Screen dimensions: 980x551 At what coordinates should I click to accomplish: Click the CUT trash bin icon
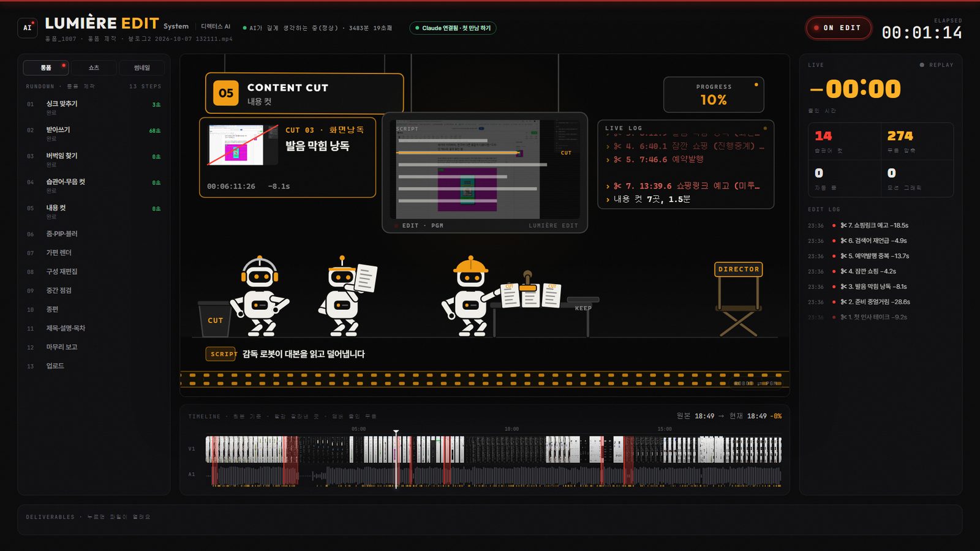(x=215, y=319)
